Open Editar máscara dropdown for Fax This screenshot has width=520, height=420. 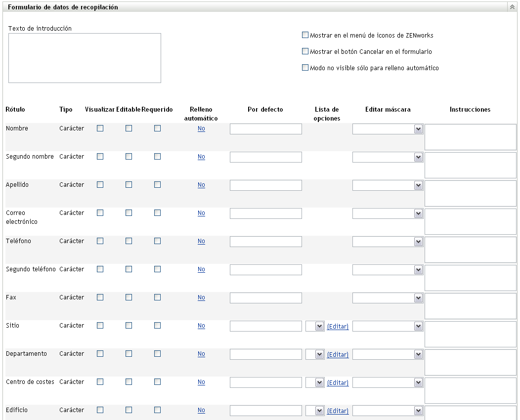pos(418,298)
